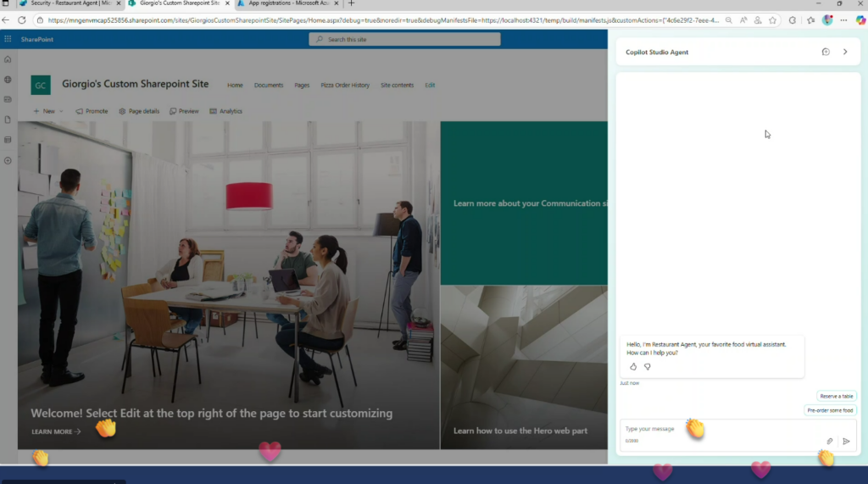Open a new browser tab
868x484 pixels.
pyautogui.click(x=351, y=3)
